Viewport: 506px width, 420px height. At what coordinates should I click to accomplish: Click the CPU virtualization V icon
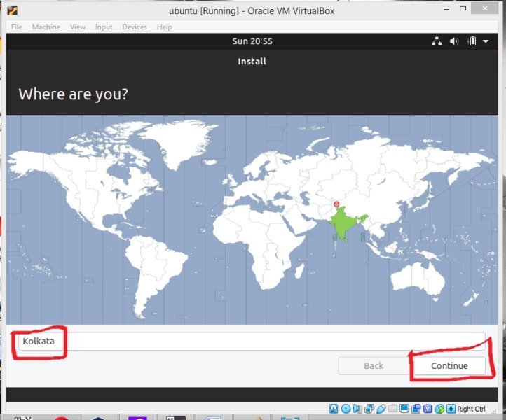coord(428,409)
